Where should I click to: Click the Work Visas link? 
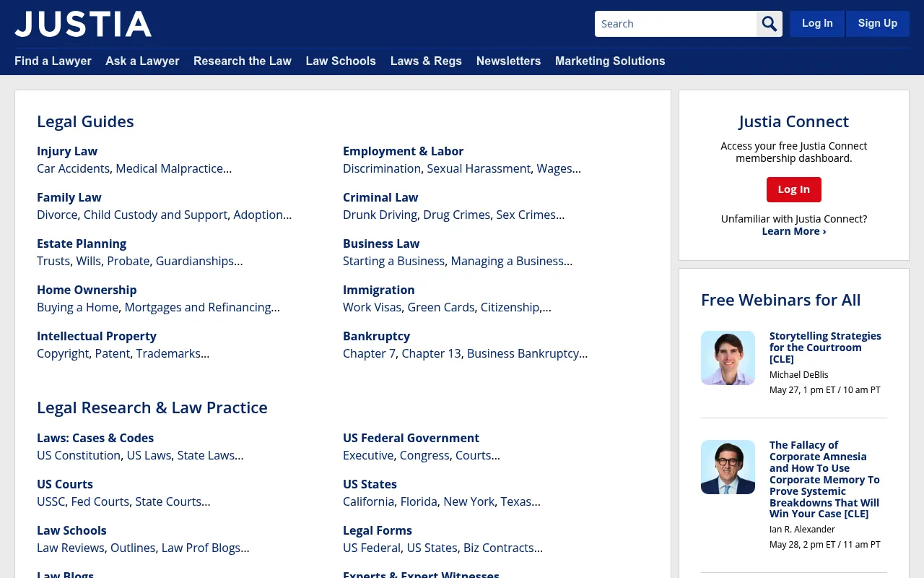[372, 307]
